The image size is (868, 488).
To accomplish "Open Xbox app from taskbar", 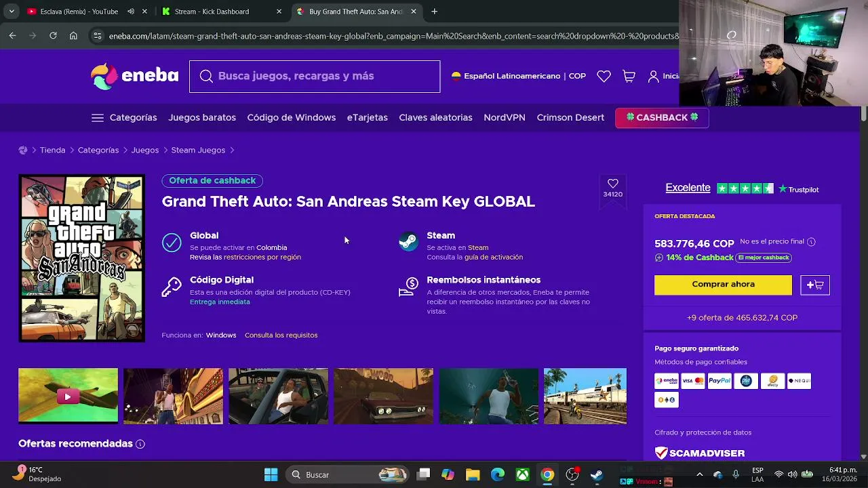I will [x=522, y=474].
